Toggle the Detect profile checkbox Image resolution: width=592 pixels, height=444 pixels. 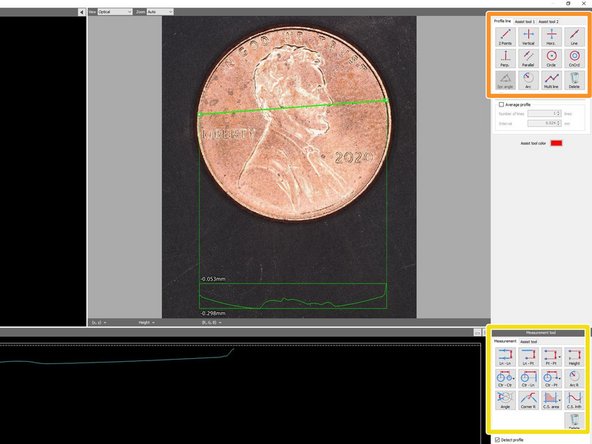[x=497, y=440]
